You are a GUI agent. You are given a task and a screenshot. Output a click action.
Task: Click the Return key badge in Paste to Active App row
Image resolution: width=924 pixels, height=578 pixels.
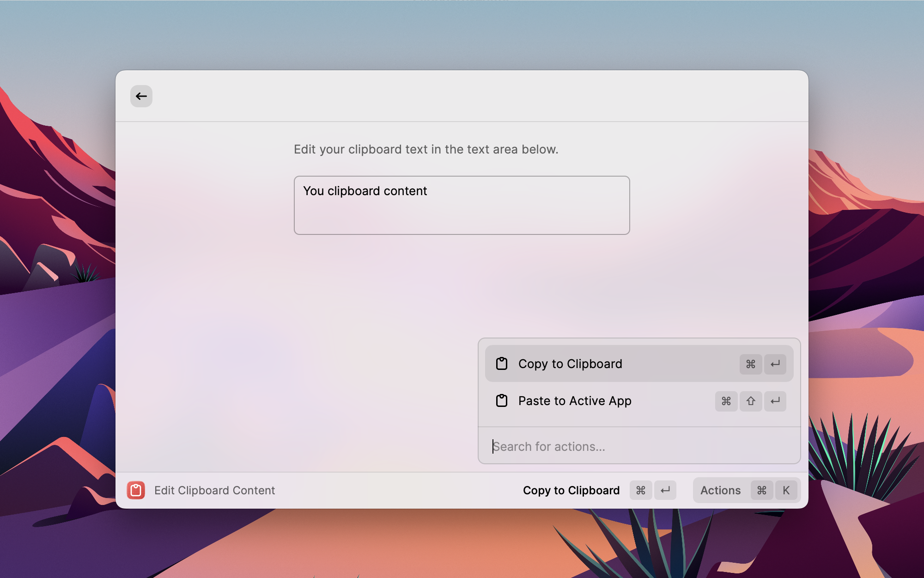point(775,401)
